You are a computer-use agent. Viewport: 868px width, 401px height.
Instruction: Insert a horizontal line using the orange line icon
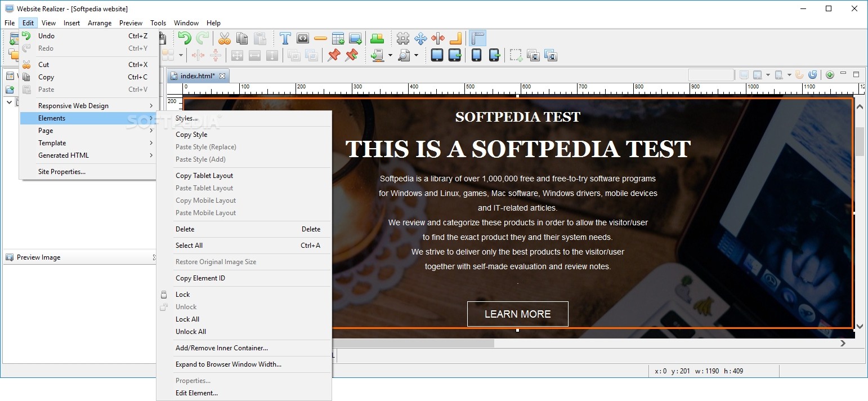coord(320,38)
